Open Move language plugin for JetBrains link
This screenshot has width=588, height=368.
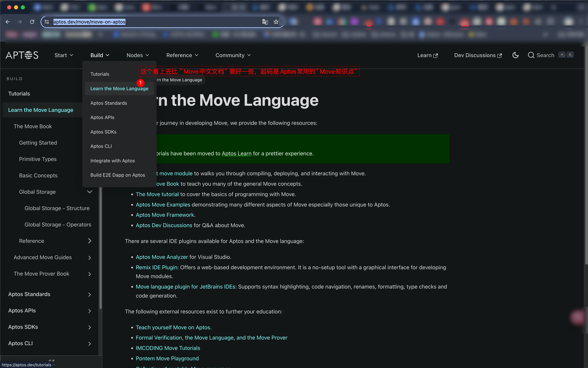point(185,287)
